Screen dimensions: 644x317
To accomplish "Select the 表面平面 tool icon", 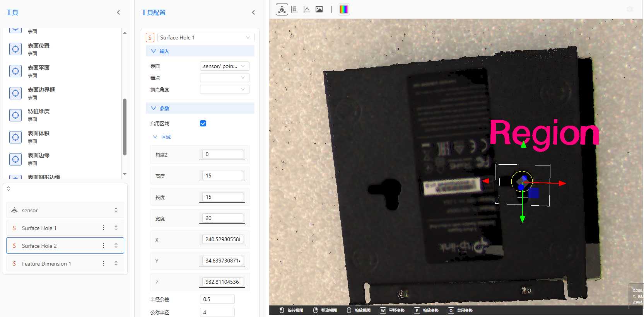I will pos(15,71).
